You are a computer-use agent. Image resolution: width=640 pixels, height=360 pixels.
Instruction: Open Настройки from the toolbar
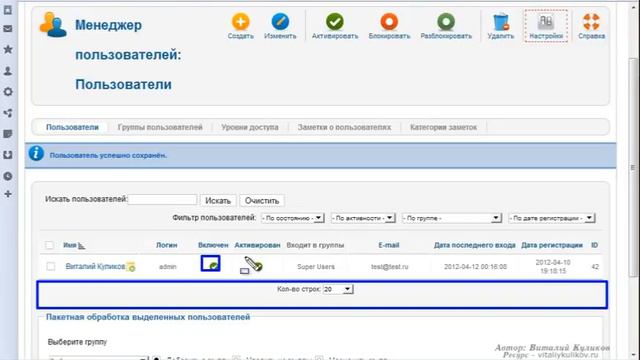point(546,25)
